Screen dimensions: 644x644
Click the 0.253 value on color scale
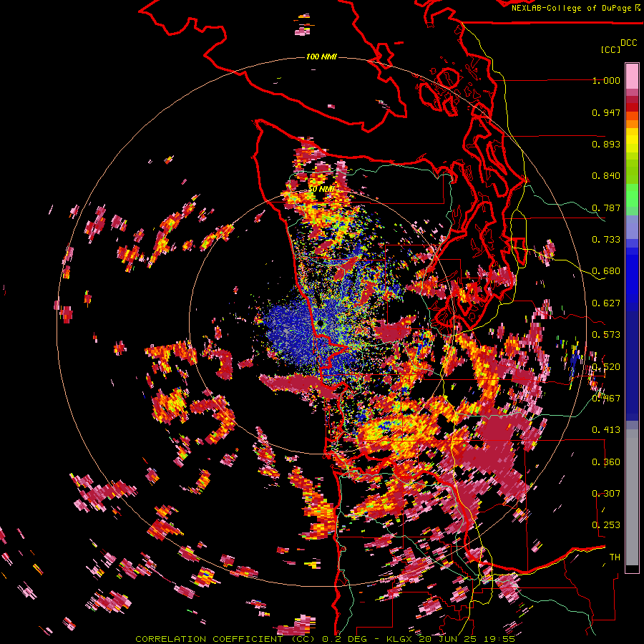pyautogui.click(x=606, y=525)
